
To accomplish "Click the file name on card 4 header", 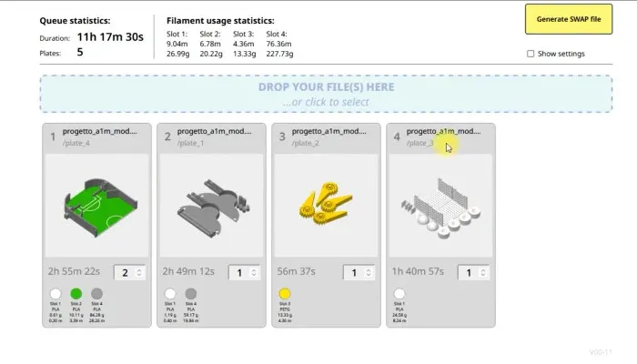I will coord(444,131).
